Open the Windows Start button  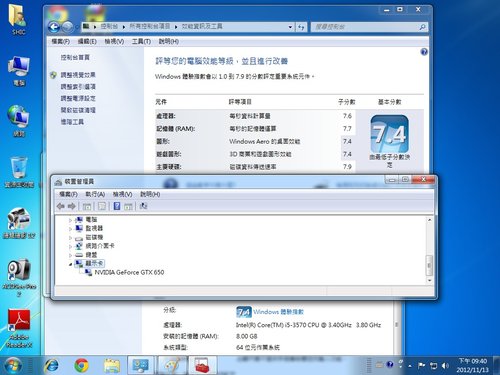13,365
